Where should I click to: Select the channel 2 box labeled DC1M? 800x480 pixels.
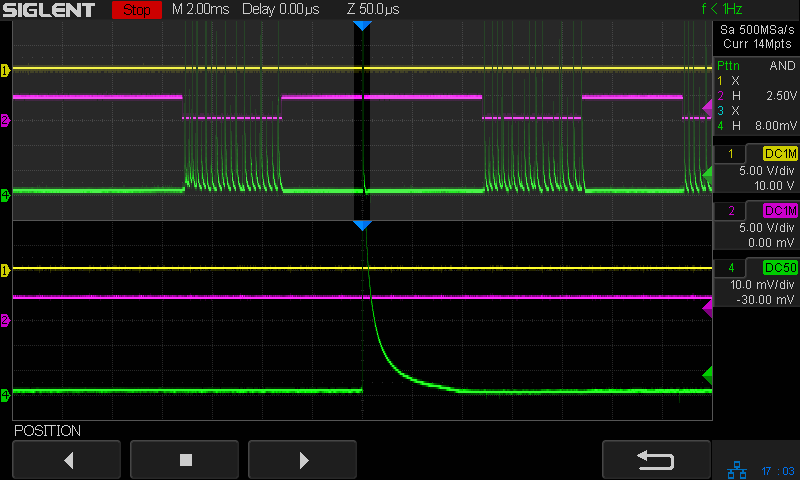(x=780, y=211)
